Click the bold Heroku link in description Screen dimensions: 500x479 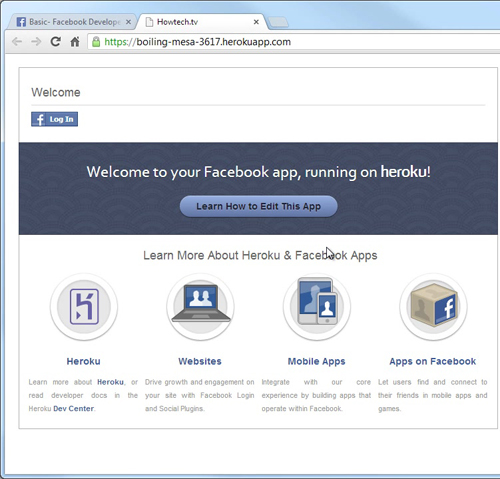[x=110, y=382]
